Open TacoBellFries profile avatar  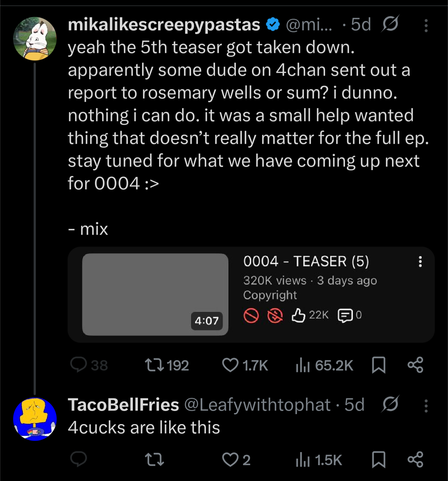pyautogui.click(x=35, y=419)
